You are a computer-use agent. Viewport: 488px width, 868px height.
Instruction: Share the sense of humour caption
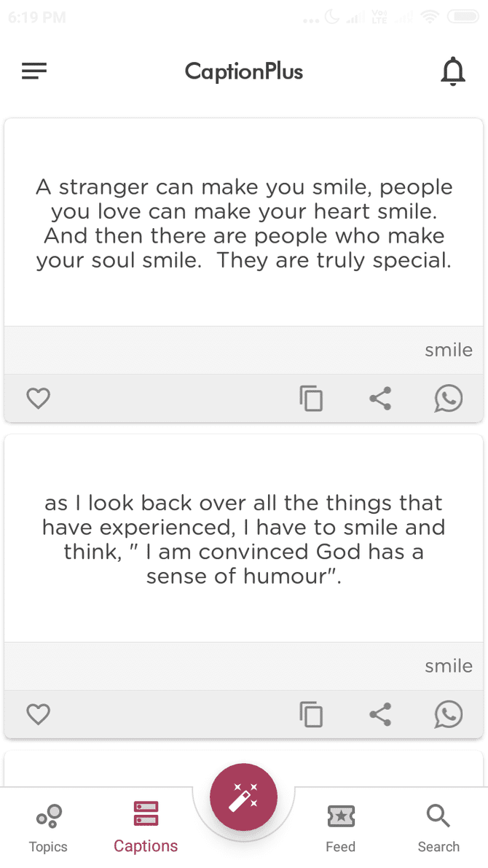pyautogui.click(x=380, y=714)
